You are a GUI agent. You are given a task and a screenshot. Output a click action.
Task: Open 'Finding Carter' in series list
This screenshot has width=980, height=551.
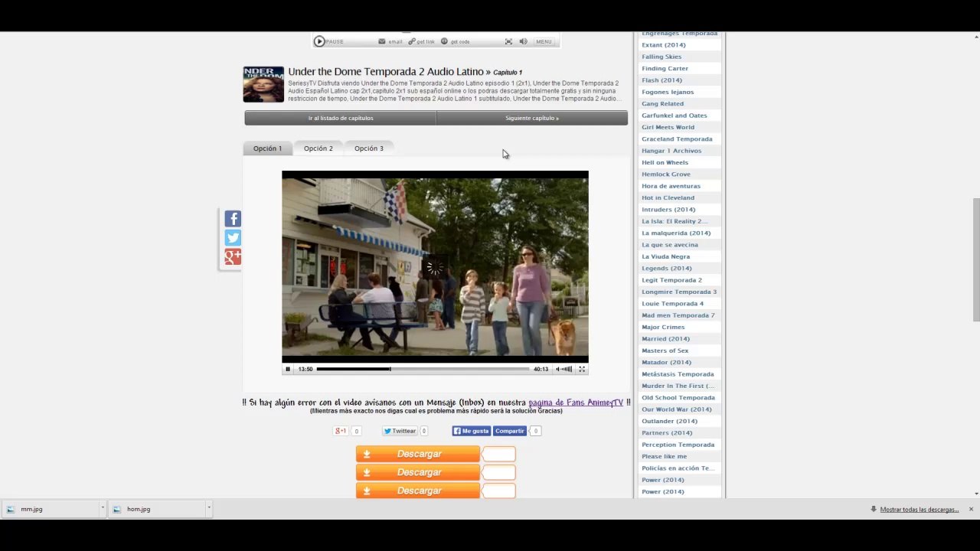pyautogui.click(x=665, y=69)
